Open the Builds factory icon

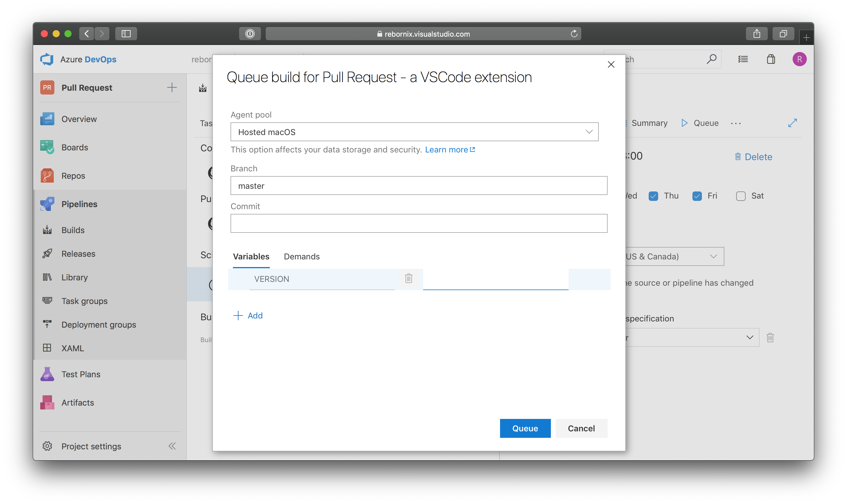[47, 230]
